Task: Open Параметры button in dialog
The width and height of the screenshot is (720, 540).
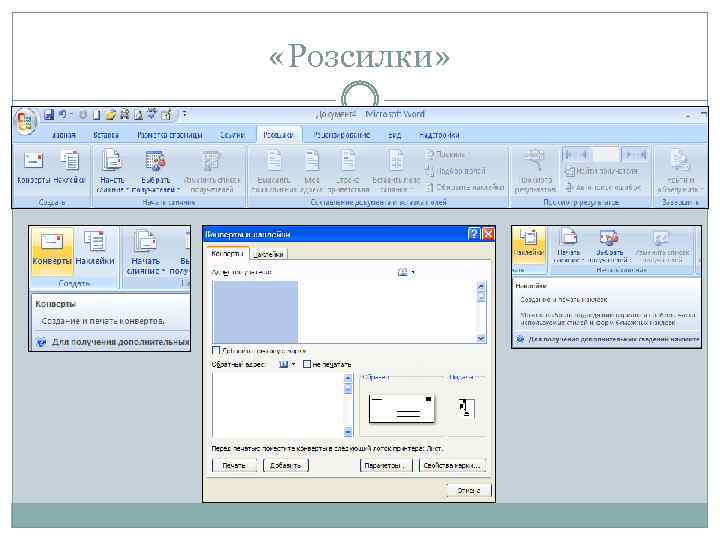Action: pyautogui.click(x=386, y=466)
